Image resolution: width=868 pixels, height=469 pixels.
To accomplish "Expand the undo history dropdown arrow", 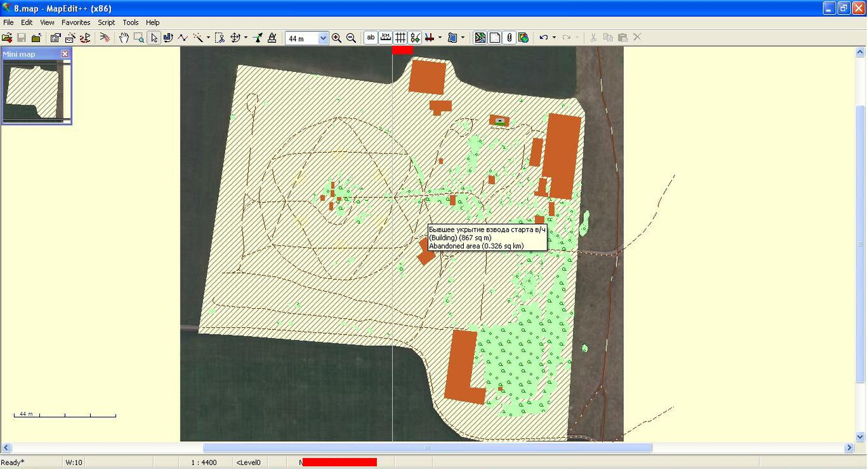I will (554, 38).
